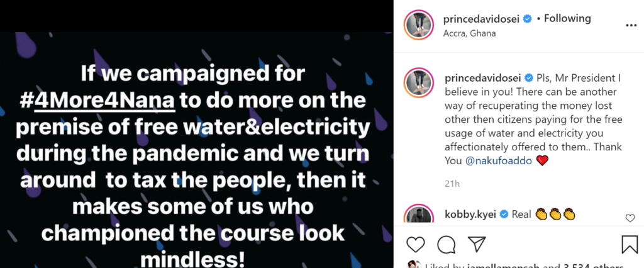The image size is (644, 268).
Task: Click princedavidosei username in post header
Action: coord(482,19)
